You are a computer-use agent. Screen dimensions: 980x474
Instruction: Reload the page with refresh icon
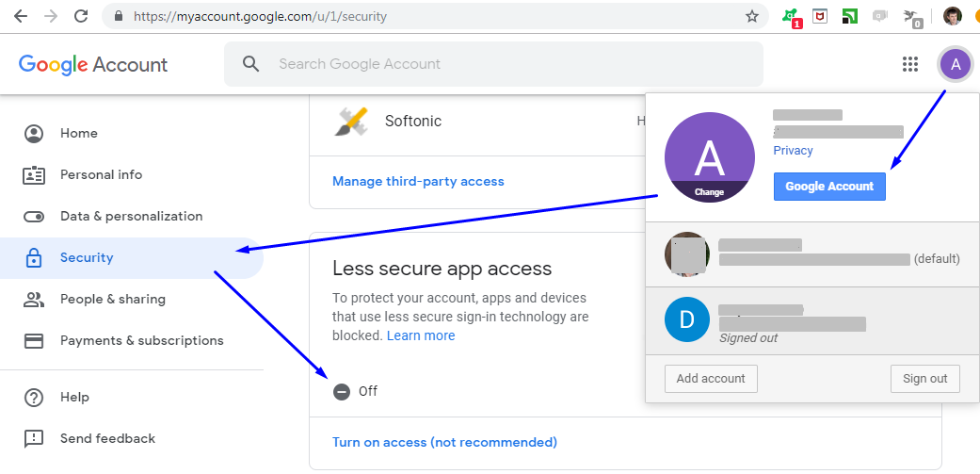pyautogui.click(x=81, y=16)
